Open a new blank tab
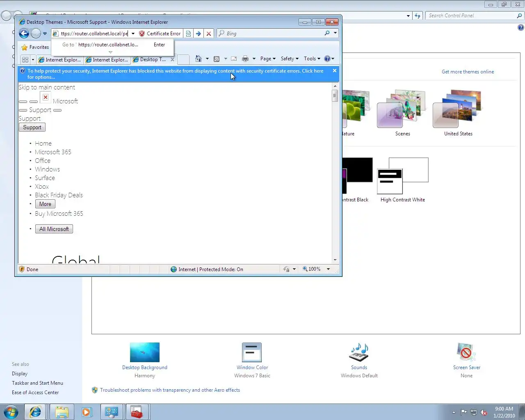The height and width of the screenshot is (420, 525). pos(183,60)
